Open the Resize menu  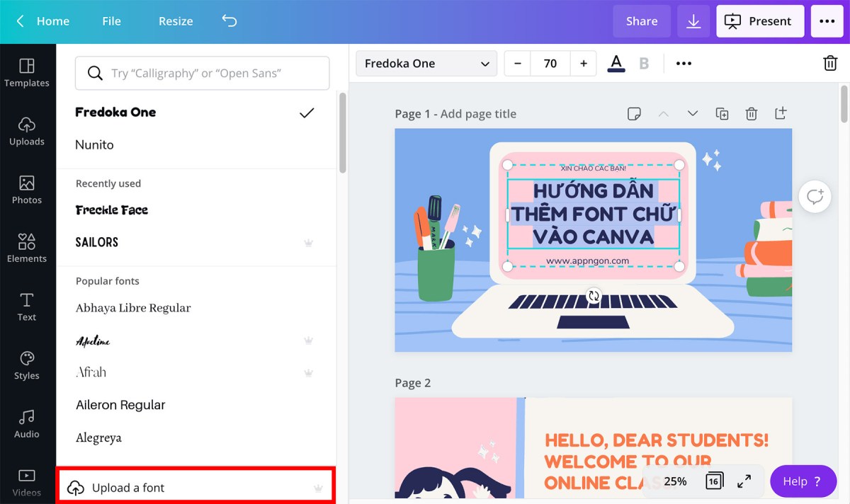(x=176, y=21)
